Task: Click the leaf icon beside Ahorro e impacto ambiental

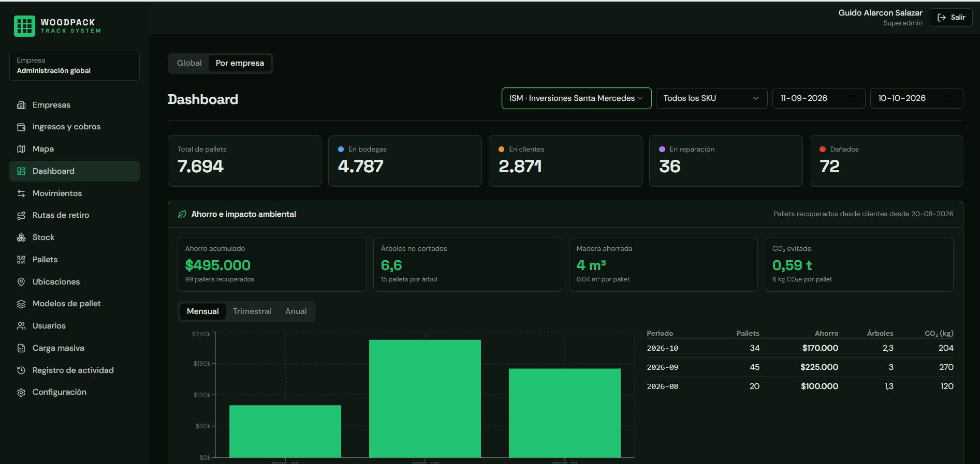Action: [182, 214]
